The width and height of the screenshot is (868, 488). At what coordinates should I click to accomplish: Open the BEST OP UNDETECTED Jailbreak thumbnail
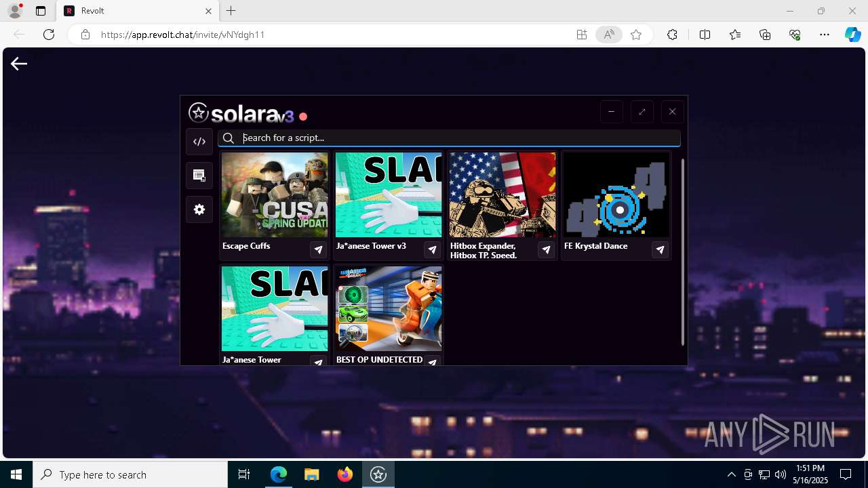click(389, 308)
